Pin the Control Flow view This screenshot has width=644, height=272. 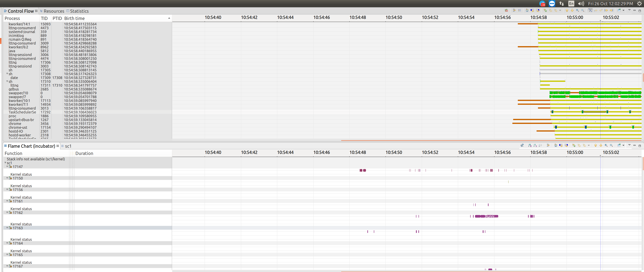619,10
